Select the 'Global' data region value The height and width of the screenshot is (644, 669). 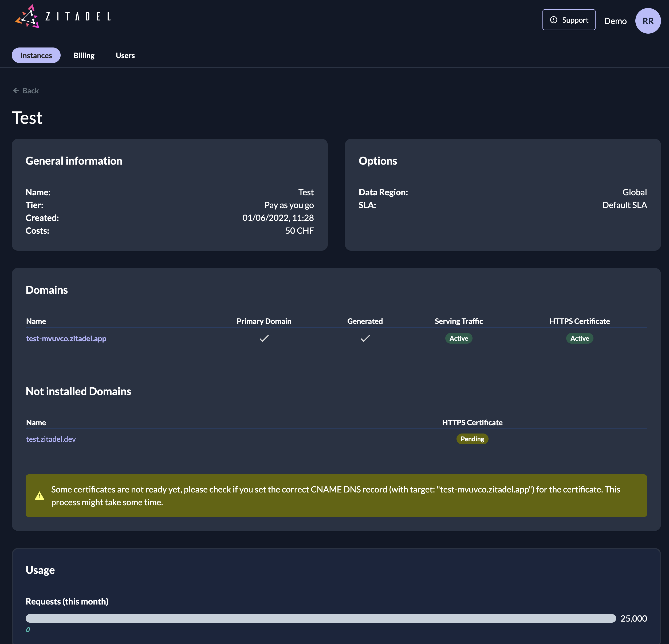634,192
